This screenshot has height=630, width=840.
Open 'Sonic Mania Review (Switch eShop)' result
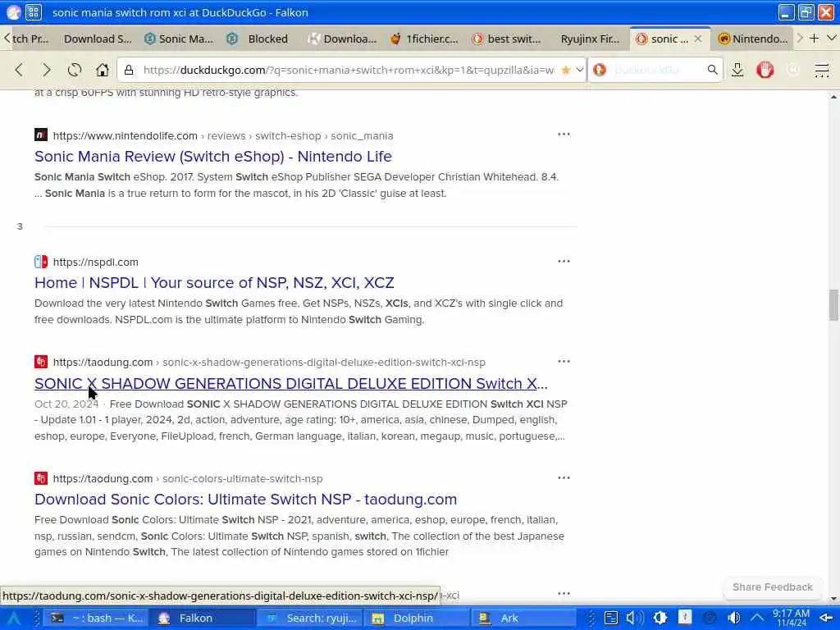(212, 156)
